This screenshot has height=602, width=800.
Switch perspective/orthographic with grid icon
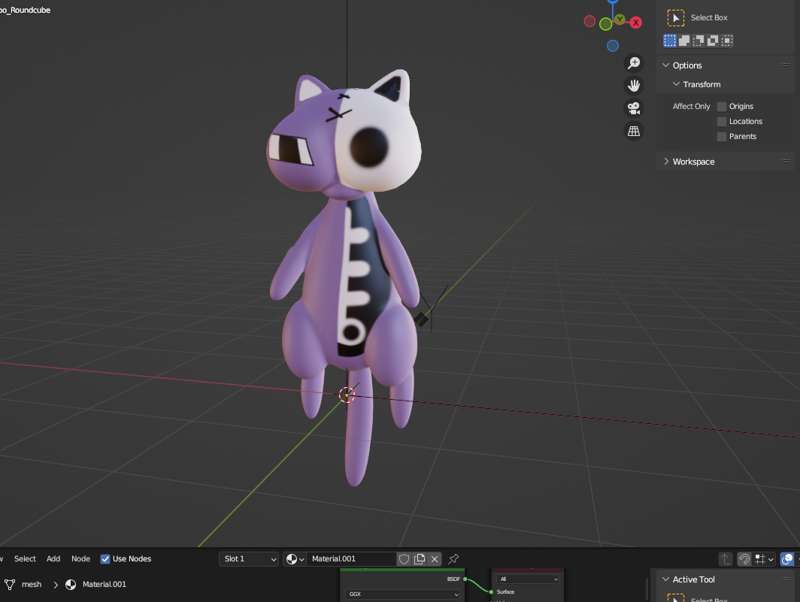point(634,131)
